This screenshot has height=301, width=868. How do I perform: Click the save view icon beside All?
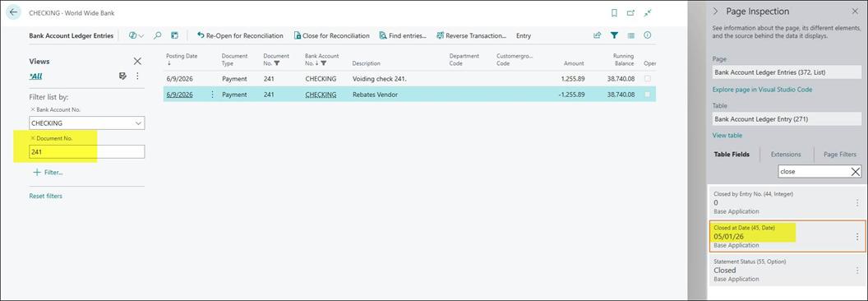coord(123,76)
